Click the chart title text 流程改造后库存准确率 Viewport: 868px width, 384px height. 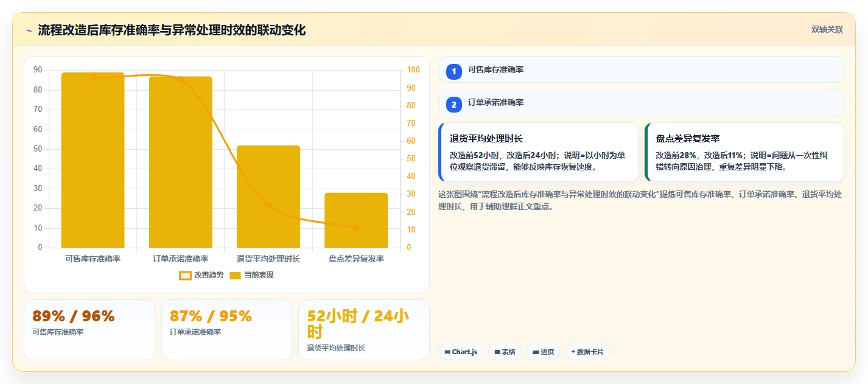(x=99, y=30)
